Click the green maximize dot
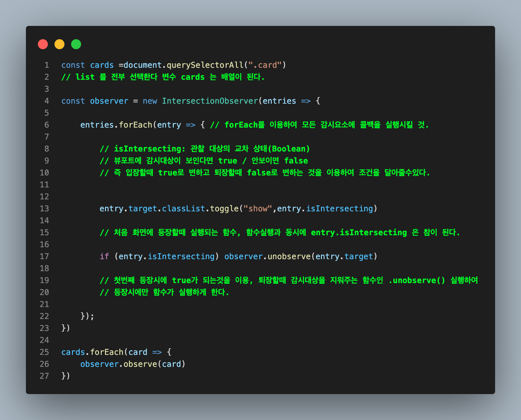This screenshot has width=521, height=420. click(76, 44)
